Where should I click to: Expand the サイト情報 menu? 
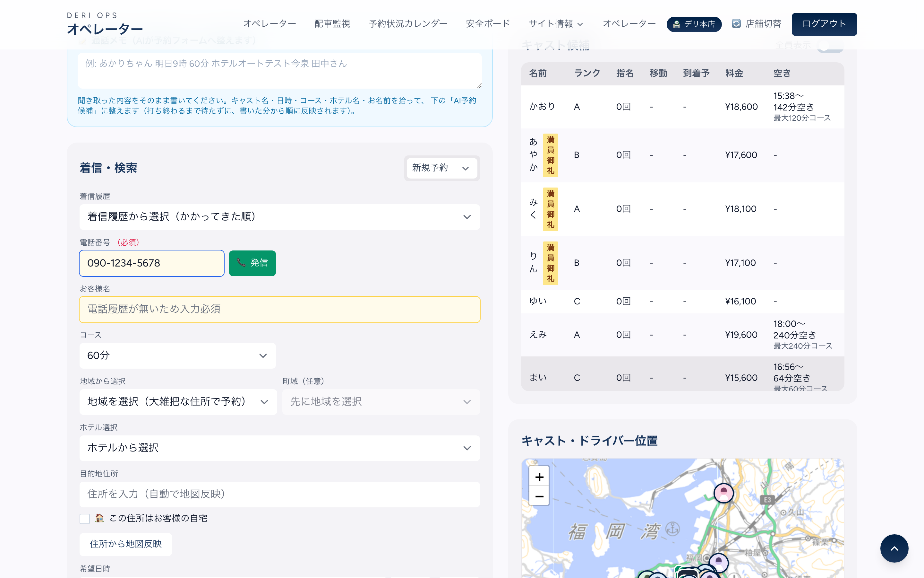click(x=556, y=24)
